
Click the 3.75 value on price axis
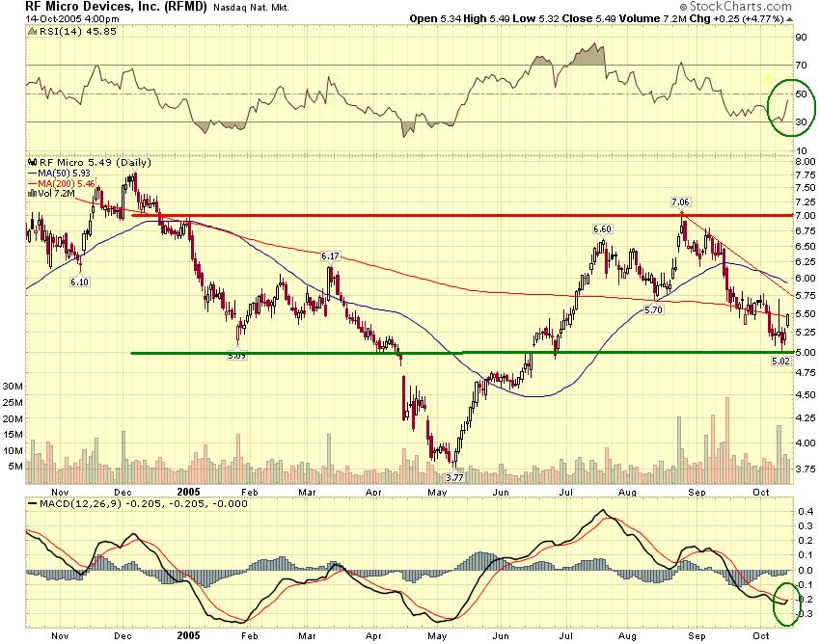click(806, 469)
